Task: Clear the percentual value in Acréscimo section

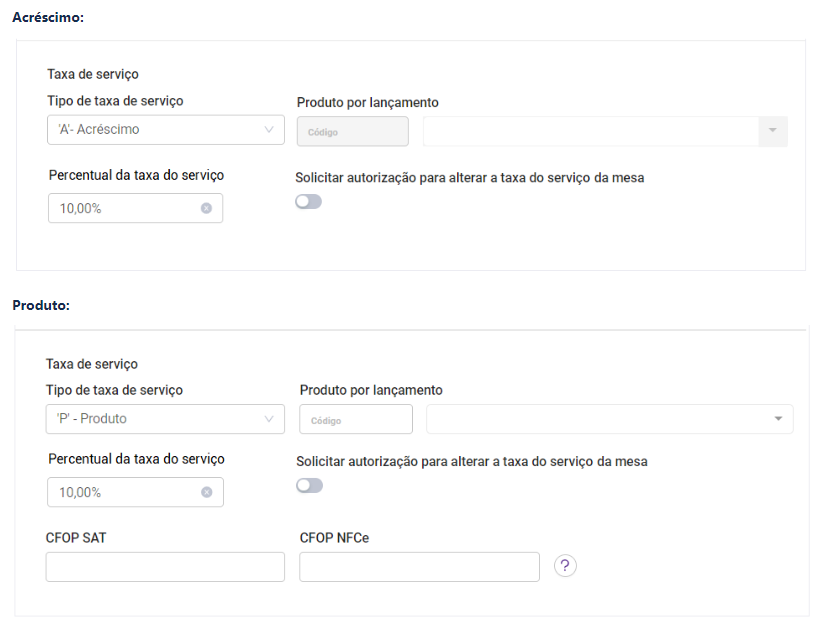Action: coord(206,208)
